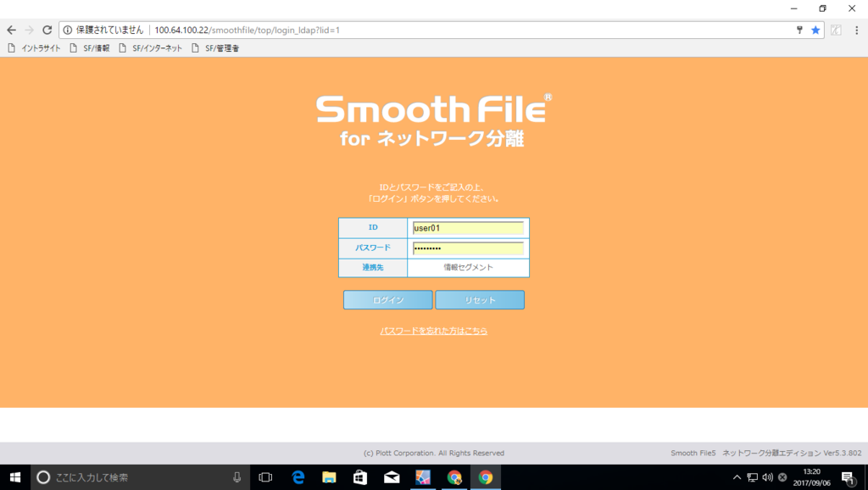Open the extensions icon beside the address bar
868x490 pixels.
[x=836, y=30]
